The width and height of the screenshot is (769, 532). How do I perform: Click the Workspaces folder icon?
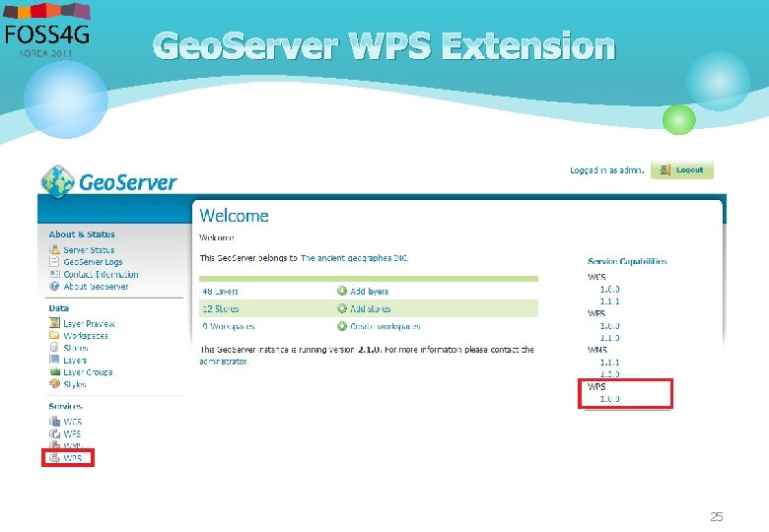pos(54,335)
